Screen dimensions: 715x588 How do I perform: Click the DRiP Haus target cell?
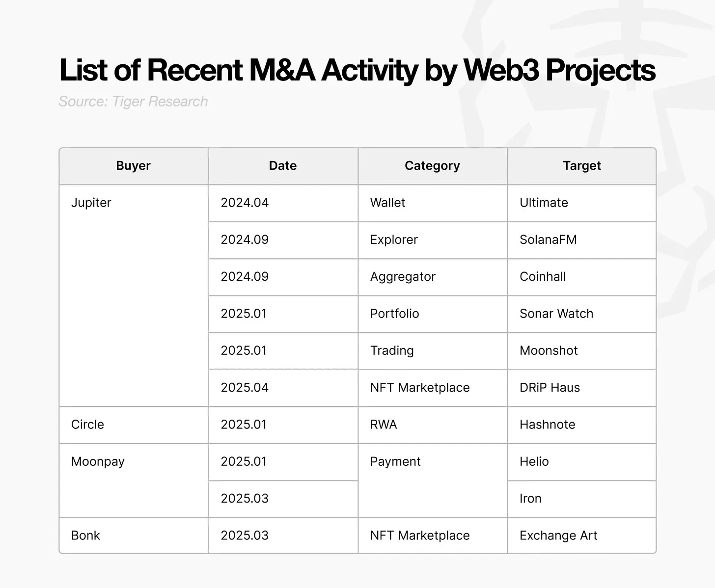coord(550,388)
